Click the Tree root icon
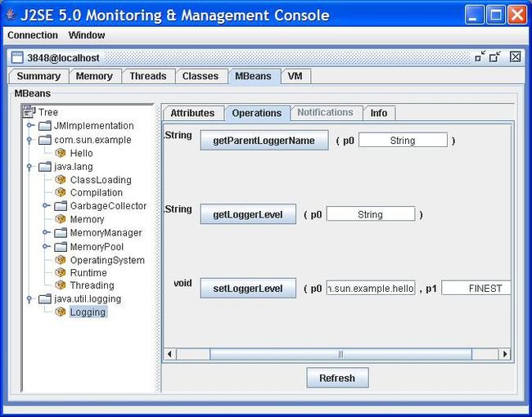 pos(29,111)
